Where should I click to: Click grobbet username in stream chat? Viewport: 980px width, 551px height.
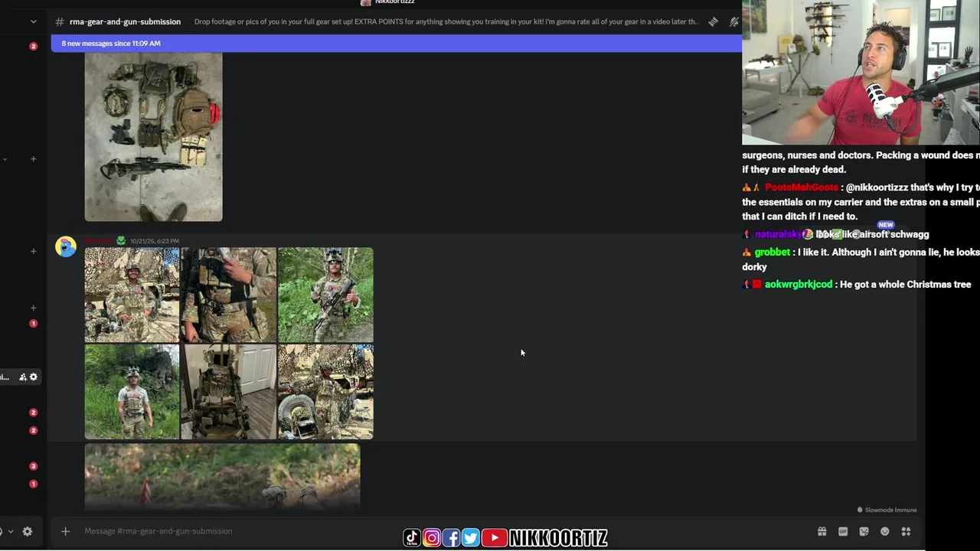(x=773, y=252)
